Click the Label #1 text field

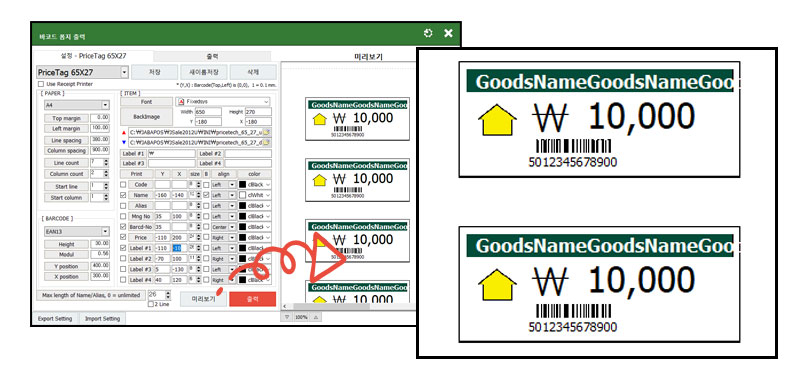coord(171,154)
